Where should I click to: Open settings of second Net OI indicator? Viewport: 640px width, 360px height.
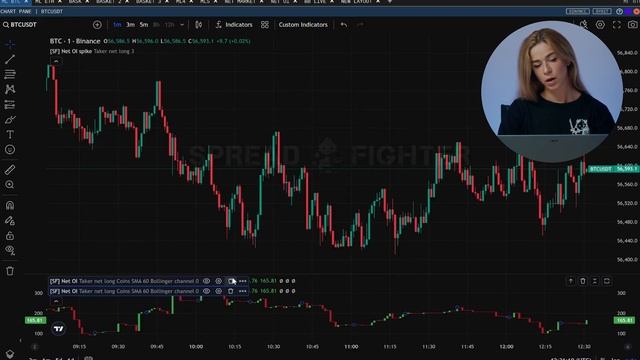pos(218,291)
